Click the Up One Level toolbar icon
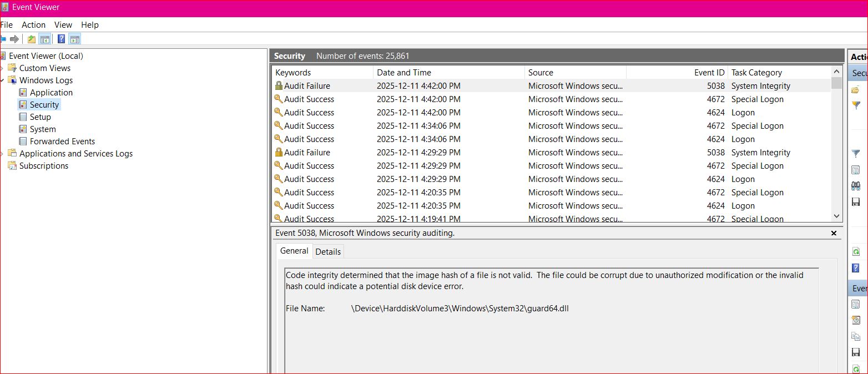868x374 pixels. pos(32,39)
